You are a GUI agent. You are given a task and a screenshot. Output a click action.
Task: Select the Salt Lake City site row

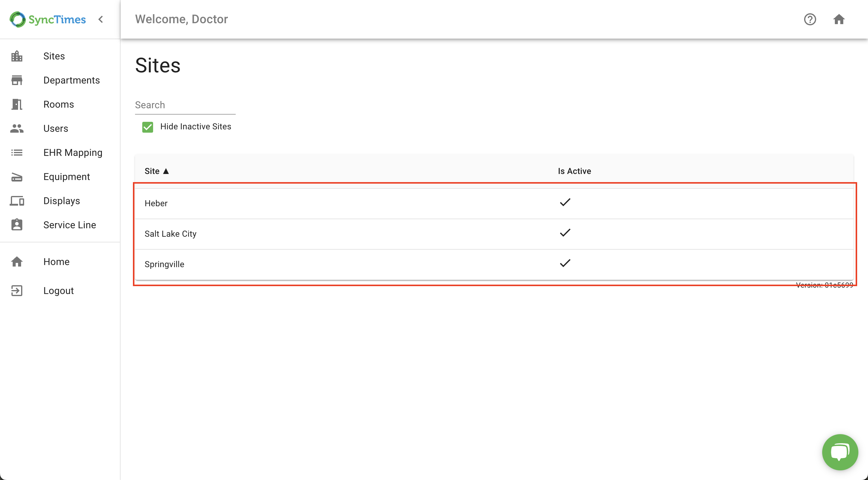pyautogui.click(x=494, y=234)
